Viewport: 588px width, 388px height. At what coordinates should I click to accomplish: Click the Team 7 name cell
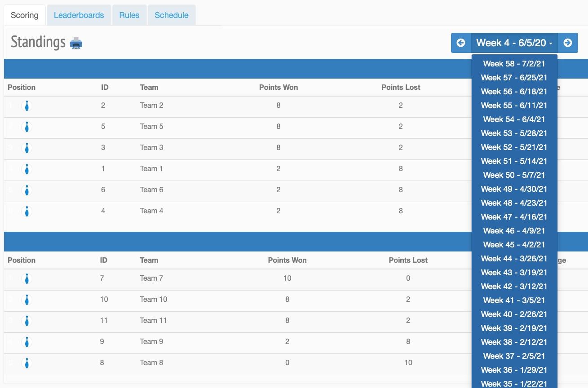click(x=152, y=278)
